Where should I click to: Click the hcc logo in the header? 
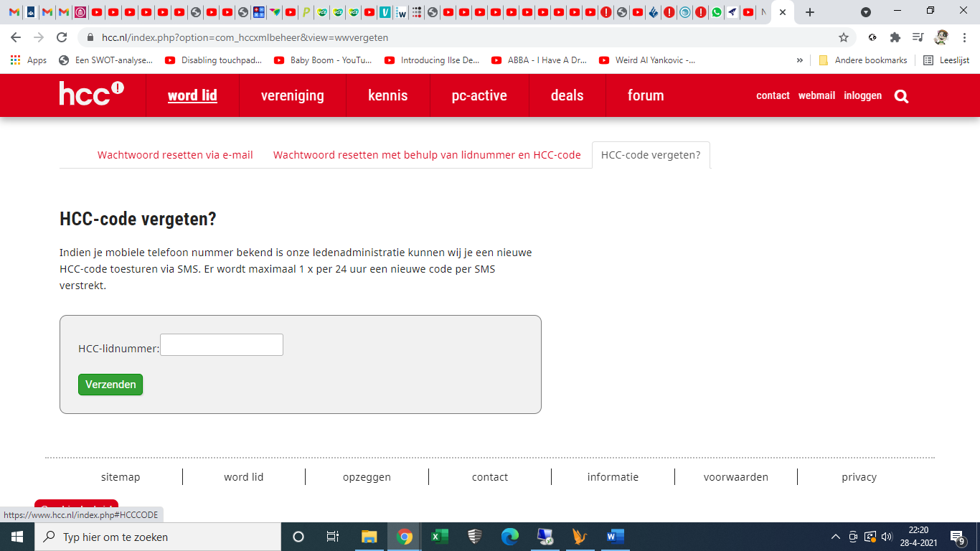click(92, 93)
